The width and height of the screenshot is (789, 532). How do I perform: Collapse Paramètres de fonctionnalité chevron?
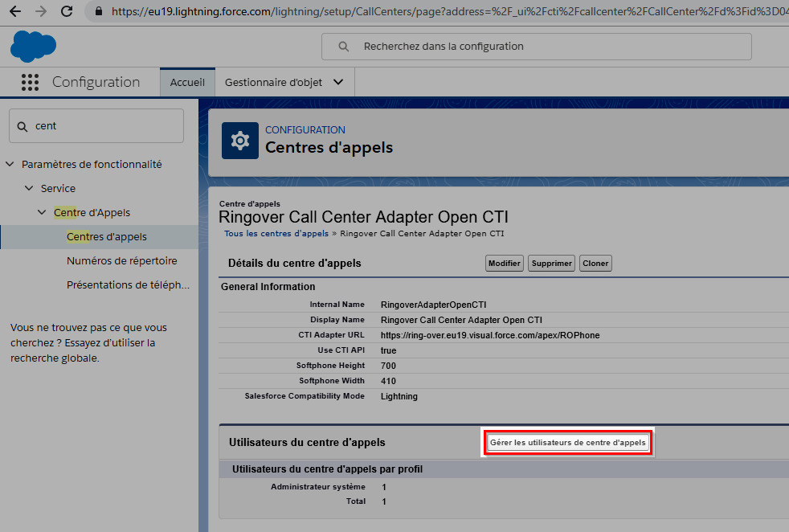coord(10,164)
